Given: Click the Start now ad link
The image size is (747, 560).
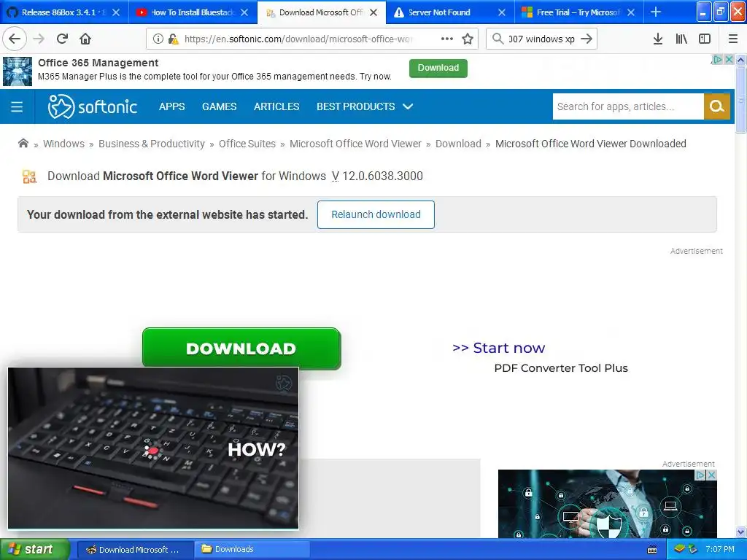Looking at the screenshot, I should [498, 348].
